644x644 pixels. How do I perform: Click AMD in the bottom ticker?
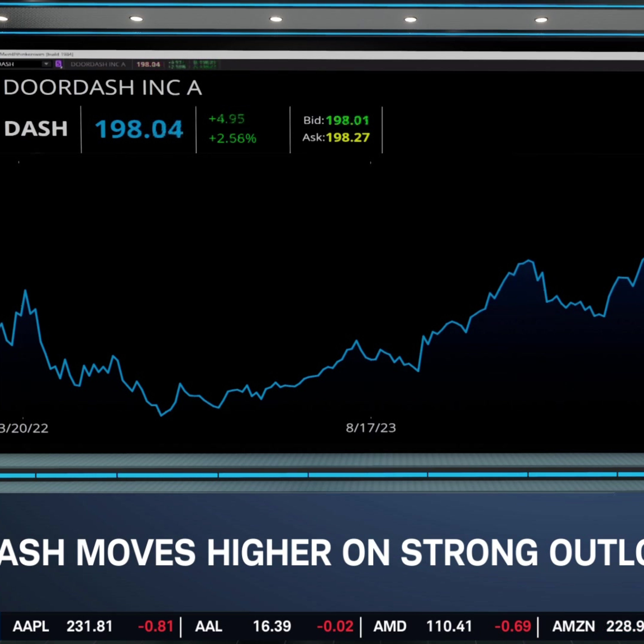390,626
